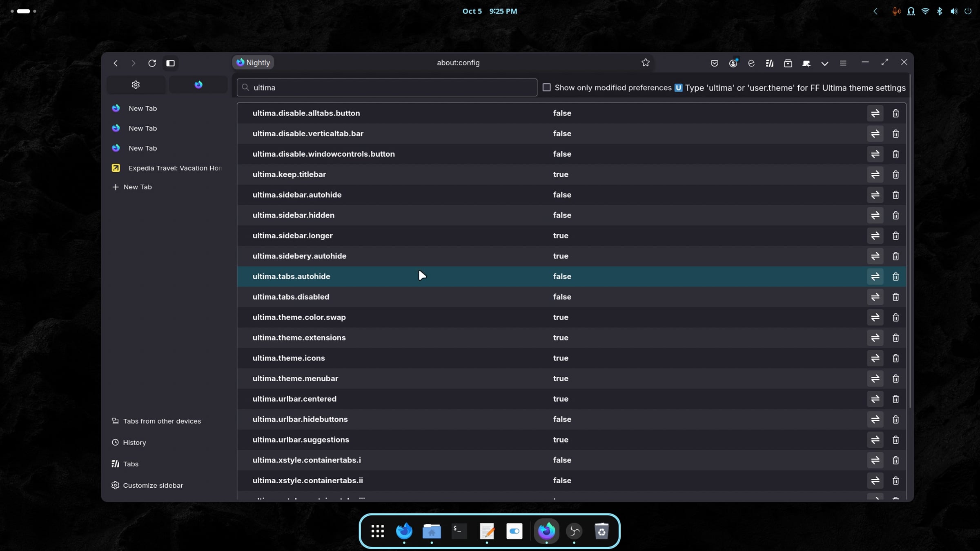Image resolution: width=980 pixels, height=551 pixels.
Task: Toggle the ultima.keep.titlebar preference value
Action: tap(875, 175)
